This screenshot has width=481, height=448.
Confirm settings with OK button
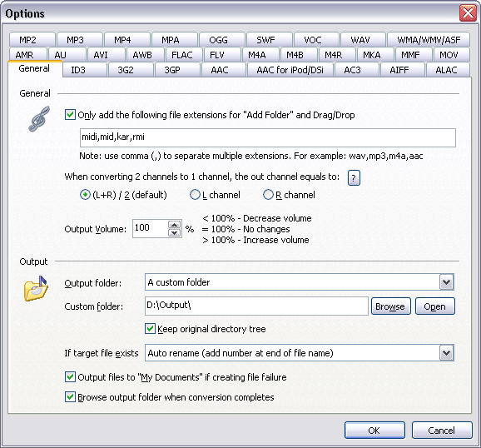tap(374, 431)
